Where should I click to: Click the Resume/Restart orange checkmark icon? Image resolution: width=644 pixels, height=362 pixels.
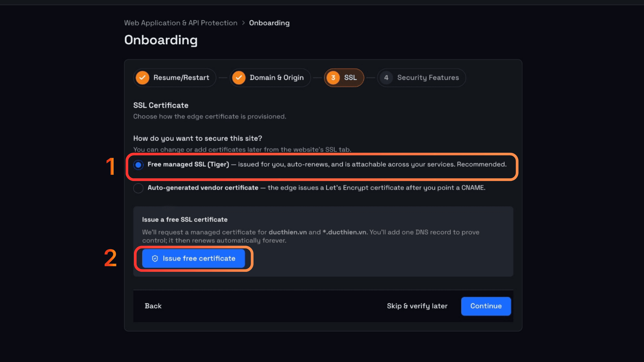(x=142, y=78)
